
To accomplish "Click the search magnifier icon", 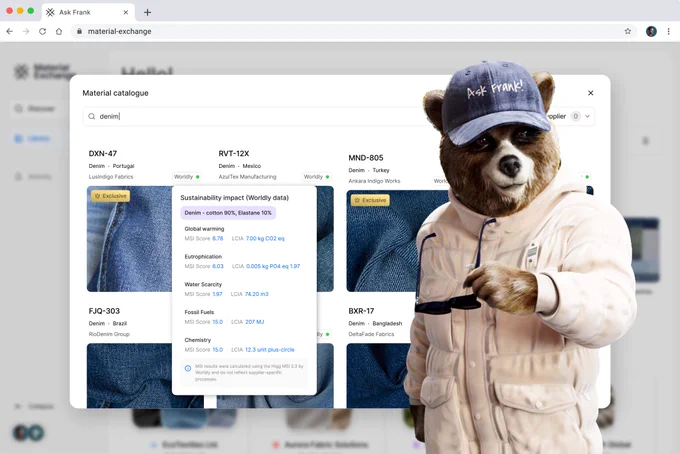I will (x=92, y=116).
